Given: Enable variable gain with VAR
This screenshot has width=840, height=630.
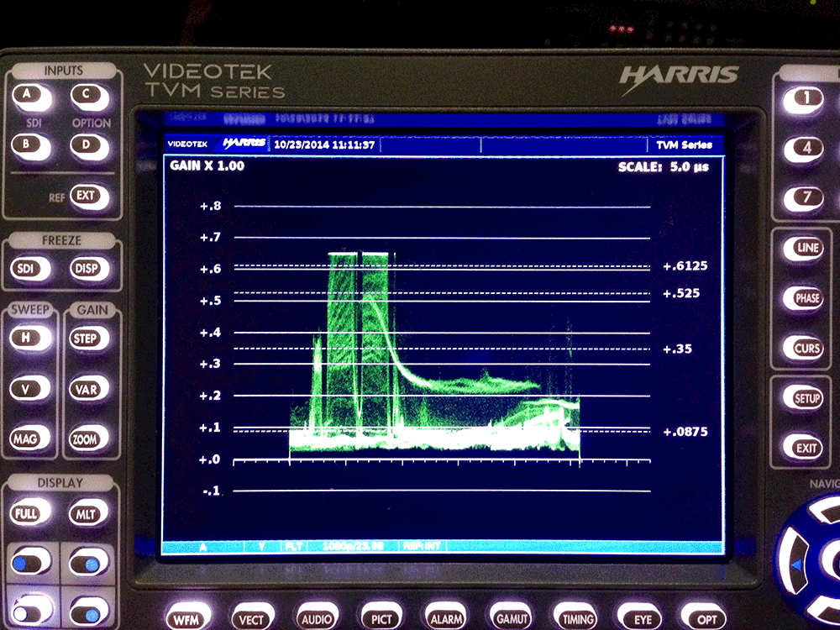Looking at the screenshot, I should (89, 389).
